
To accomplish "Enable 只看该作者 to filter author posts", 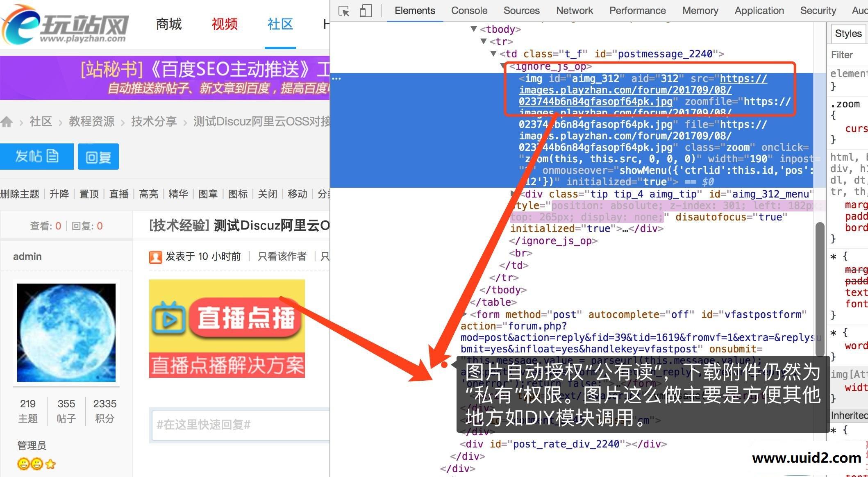I will coord(282,256).
